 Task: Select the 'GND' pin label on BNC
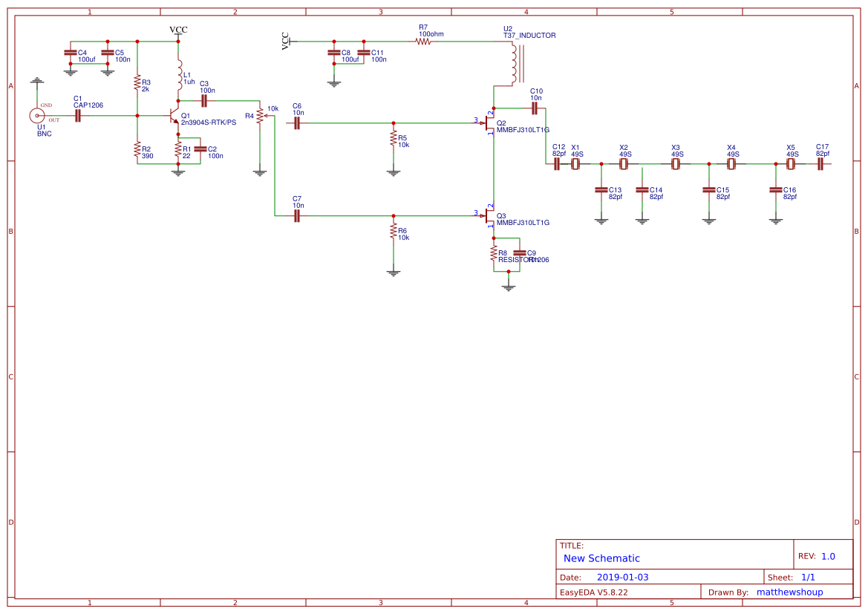(46, 105)
